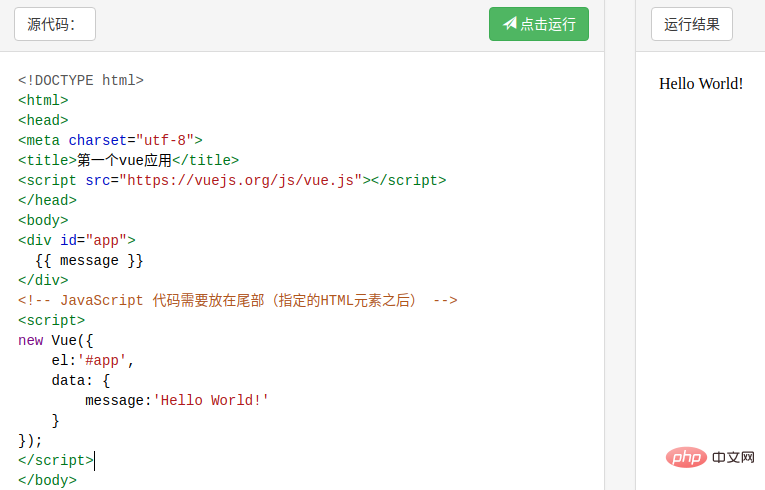Click the 源代码 label button
The width and height of the screenshot is (765, 490).
click(x=55, y=24)
